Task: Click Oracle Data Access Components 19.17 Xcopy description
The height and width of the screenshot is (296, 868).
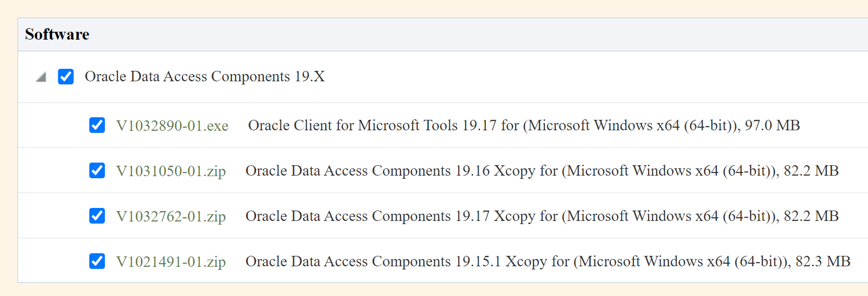Action: click(401, 216)
